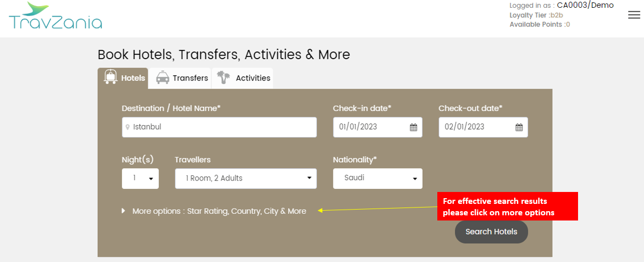The image size is (644, 262).
Task: Click the taxi icon for Transfers
Action: point(163,78)
